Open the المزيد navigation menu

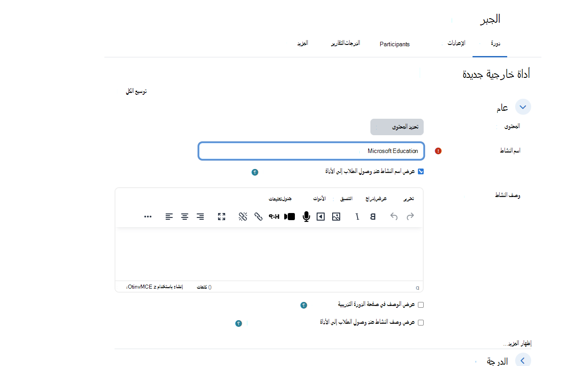coord(302,43)
